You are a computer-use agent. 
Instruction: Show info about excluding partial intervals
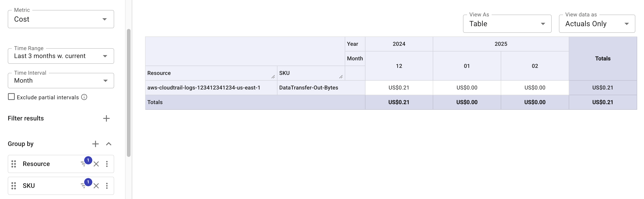tap(84, 97)
